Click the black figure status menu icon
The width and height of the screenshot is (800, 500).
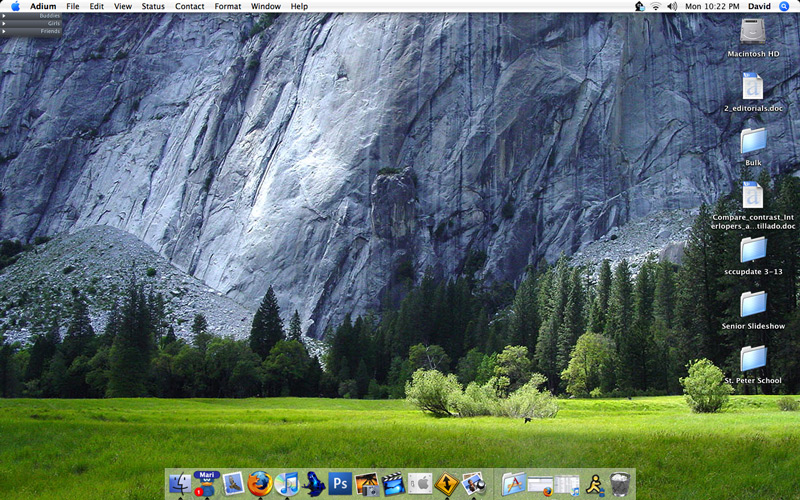coord(639,6)
